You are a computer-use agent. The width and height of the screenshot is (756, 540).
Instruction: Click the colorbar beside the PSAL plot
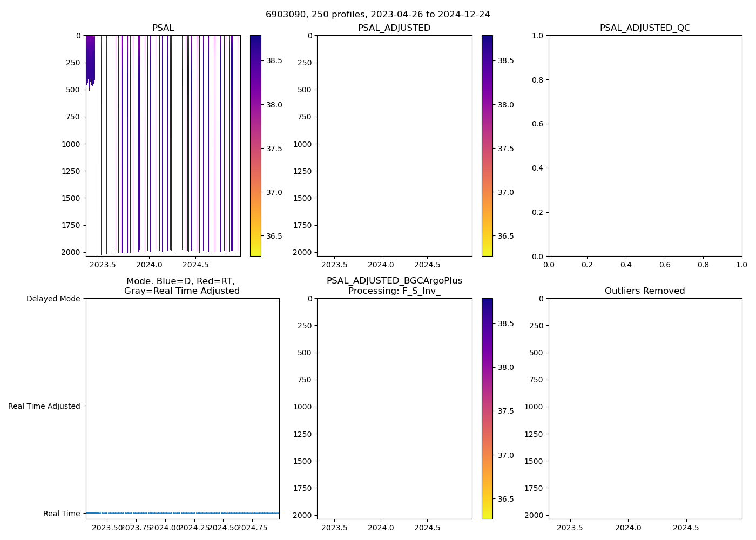coord(255,146)
